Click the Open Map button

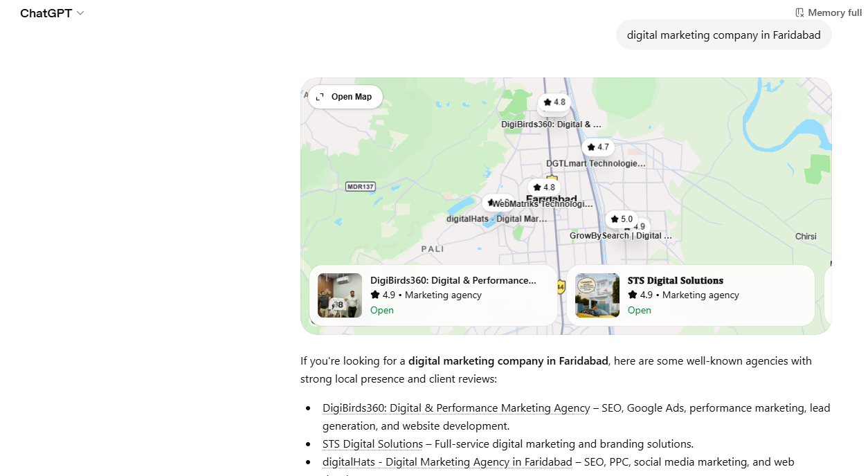(345, 97)
